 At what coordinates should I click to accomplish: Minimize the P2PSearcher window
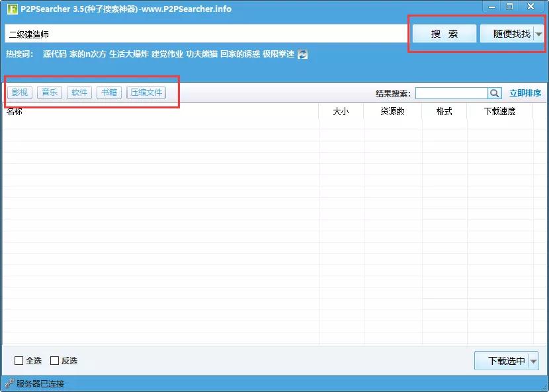pyautogui.click(x=492, y=7)
